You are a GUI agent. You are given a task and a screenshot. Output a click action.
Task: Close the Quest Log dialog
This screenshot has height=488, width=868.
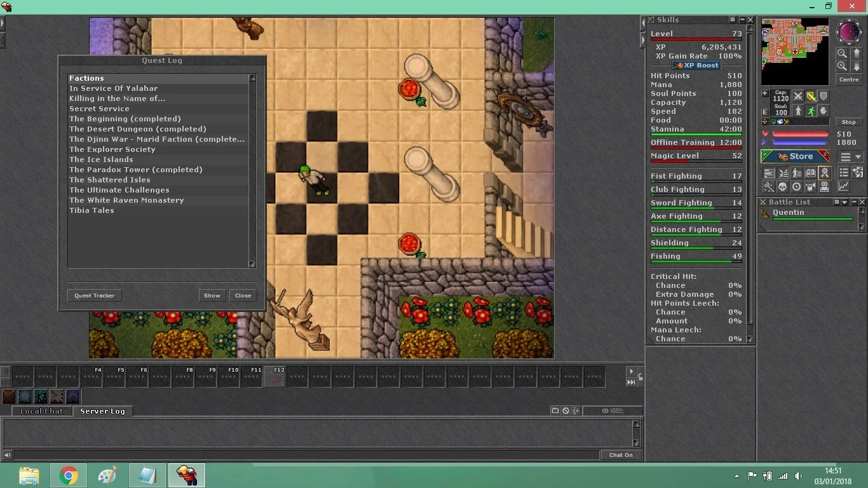pos(243,295)
